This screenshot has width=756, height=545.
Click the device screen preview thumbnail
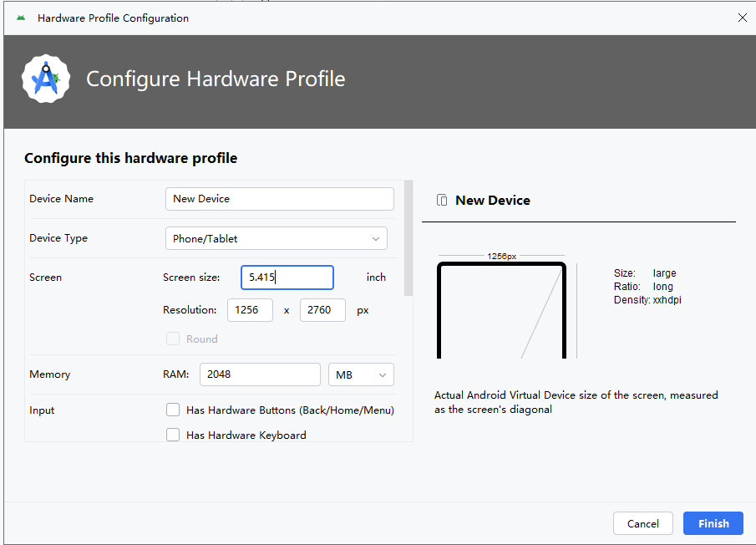pyautogui.click(x=501, y=310)
